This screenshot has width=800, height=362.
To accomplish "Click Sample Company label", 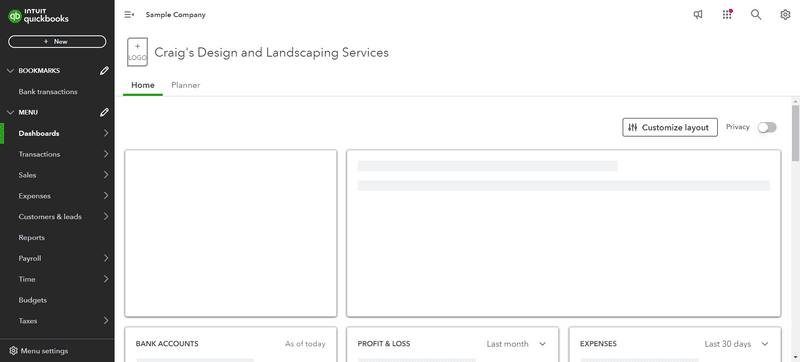I will click(176, 15).
